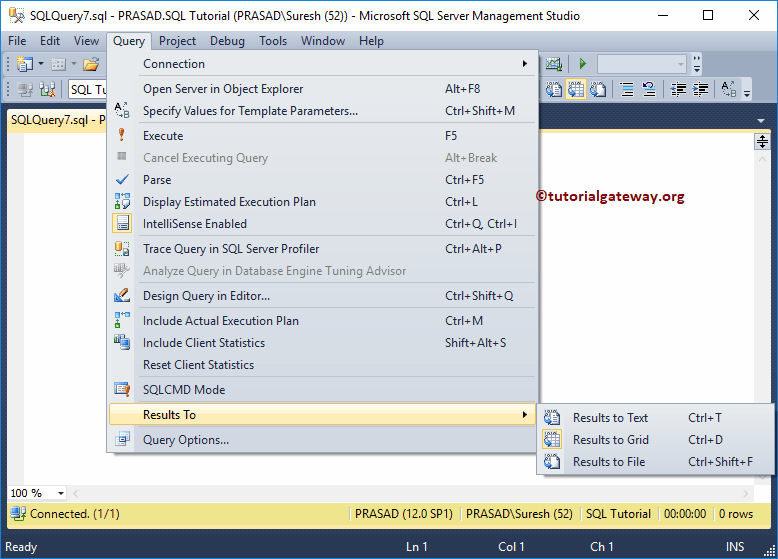
Task: Open the database selector combo box
Action: pos(88,90)
